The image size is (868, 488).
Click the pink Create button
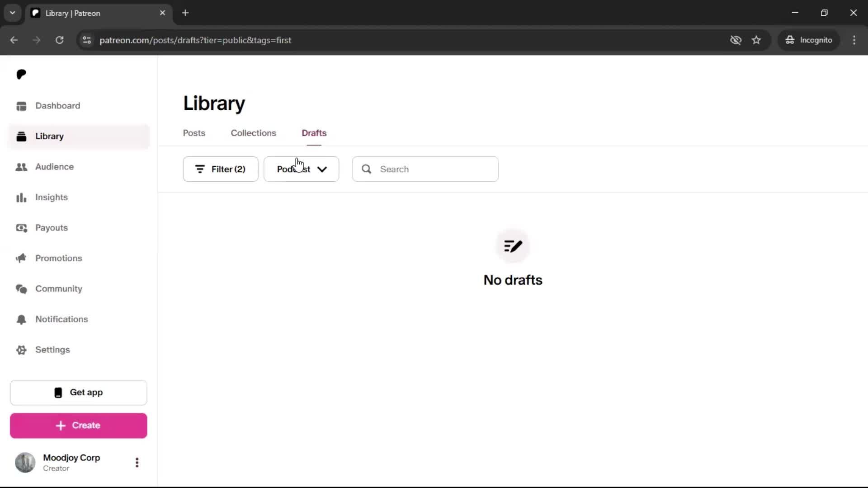pyautogui.click(x=79, y=426)
